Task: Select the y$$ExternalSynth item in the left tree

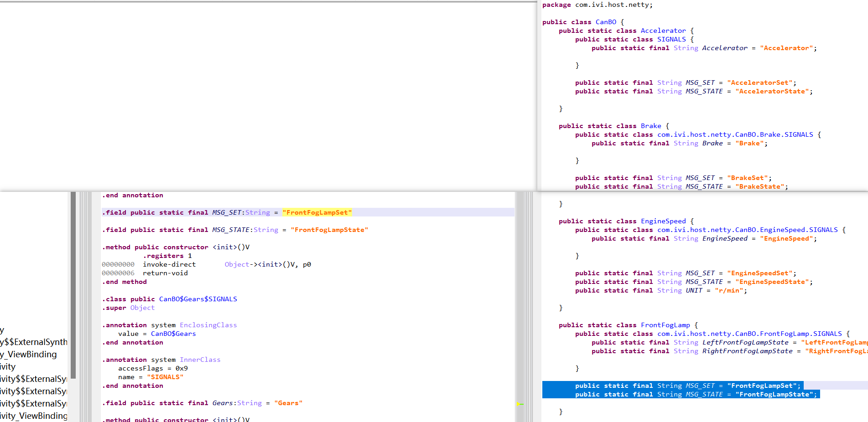Action: (34, 342)
